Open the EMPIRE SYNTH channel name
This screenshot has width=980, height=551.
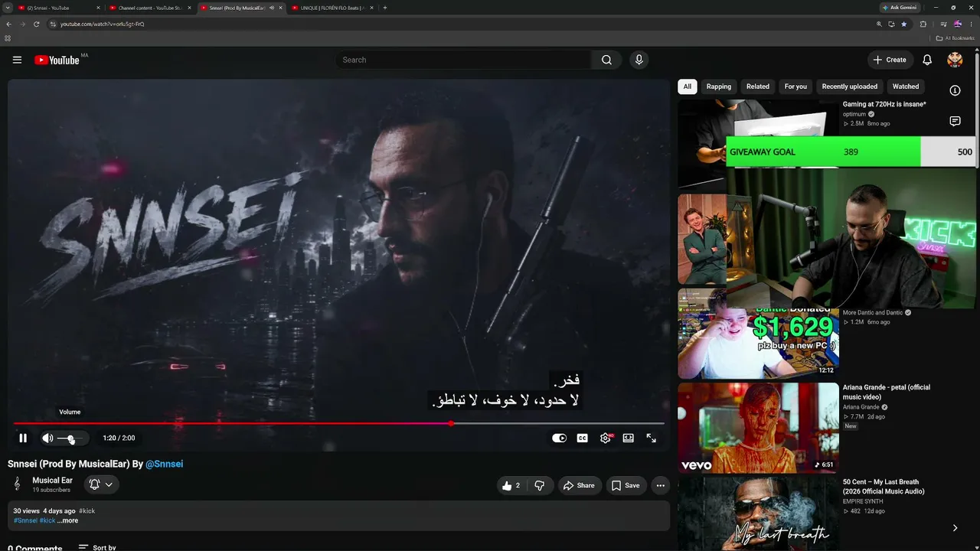pos(863,501)
